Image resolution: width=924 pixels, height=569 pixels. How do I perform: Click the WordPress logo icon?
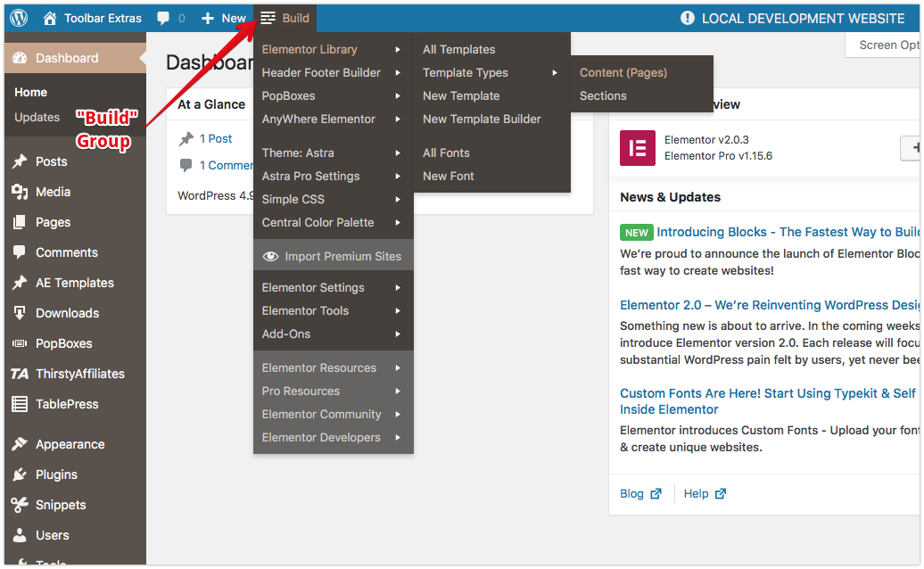[19, 18]
